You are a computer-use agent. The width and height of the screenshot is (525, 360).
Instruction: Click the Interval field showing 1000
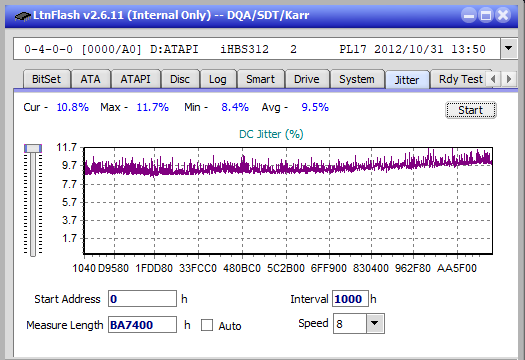[350, 299]
